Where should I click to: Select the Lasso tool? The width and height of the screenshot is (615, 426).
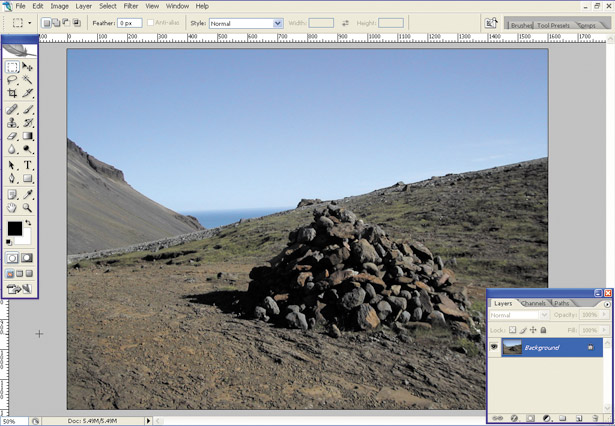(x=12, y=80)
